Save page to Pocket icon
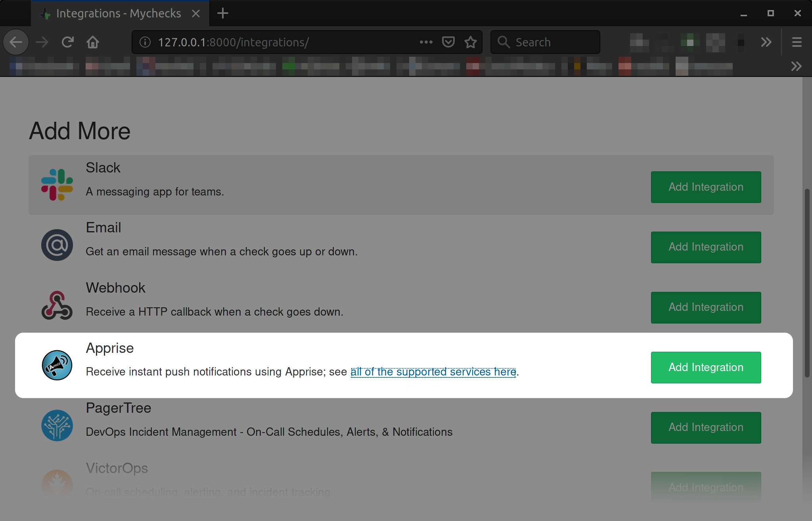This screenshot has height=521, width=812. pos(448,42)
